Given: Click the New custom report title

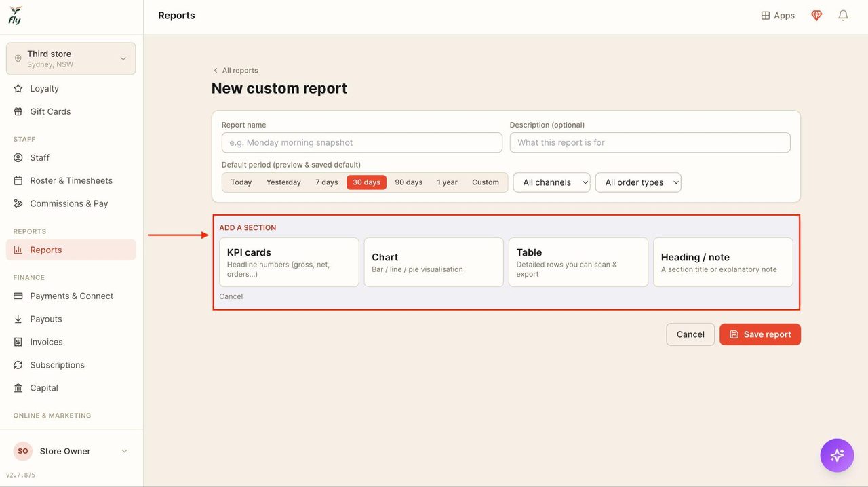Looking at the screenshot, I should (279, 88).
